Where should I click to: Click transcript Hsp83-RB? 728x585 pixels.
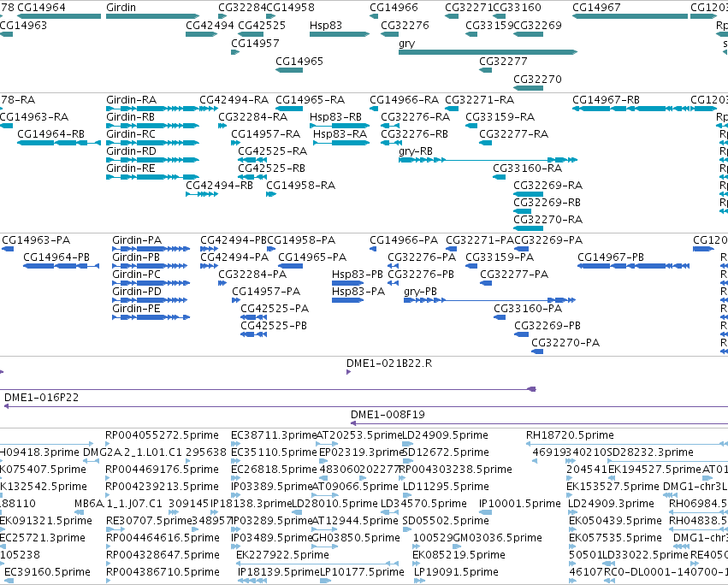point(335,117)
